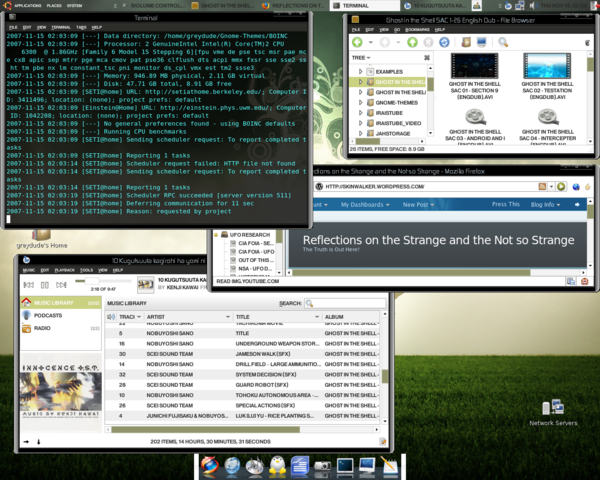Click the Firefox address bar URL
Viewport: 600px width, 480px height.
(375, 186)
